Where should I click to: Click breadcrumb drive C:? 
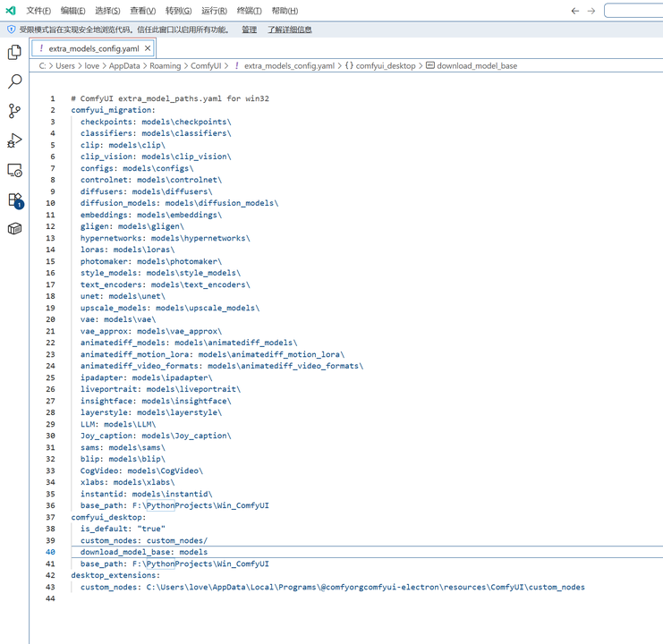point(42,66)
